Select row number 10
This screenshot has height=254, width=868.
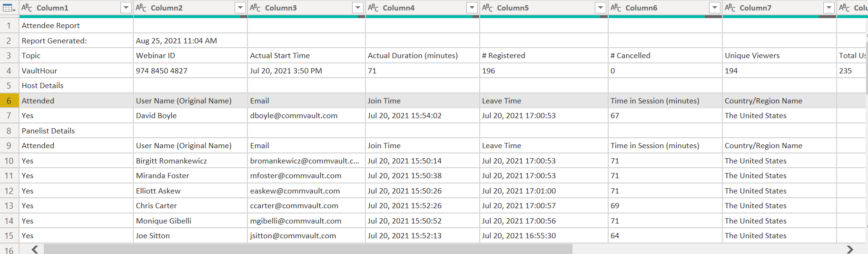pyautogui.click(x=9, y=161)
